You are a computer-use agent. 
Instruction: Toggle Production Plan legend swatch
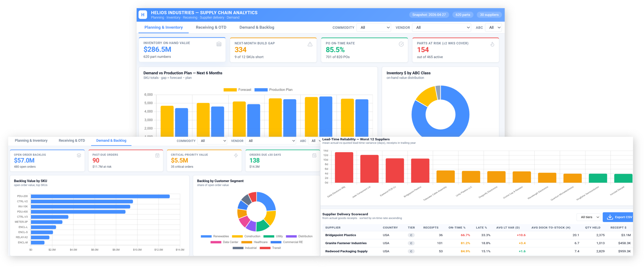point(261,90)
